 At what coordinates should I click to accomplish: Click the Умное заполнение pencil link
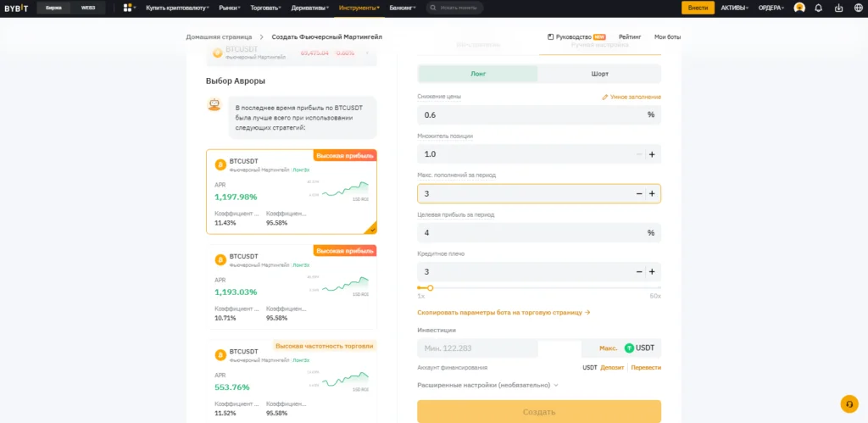pyautogui.click(x=632, y=97)
